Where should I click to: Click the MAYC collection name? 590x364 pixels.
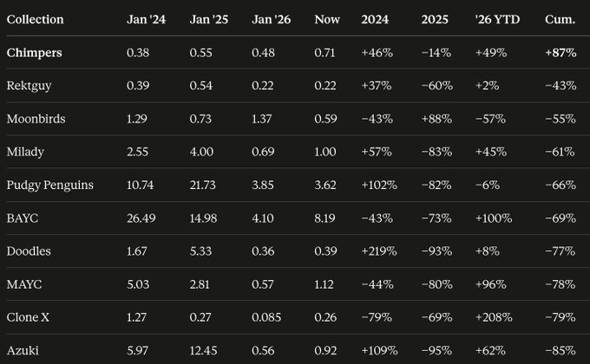[x=24, y=284]
